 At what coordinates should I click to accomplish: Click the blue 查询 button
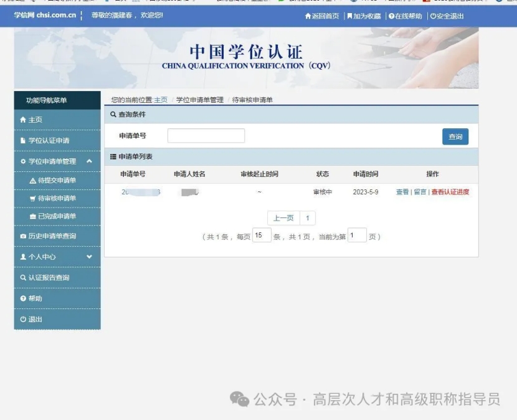click(455, 136)
